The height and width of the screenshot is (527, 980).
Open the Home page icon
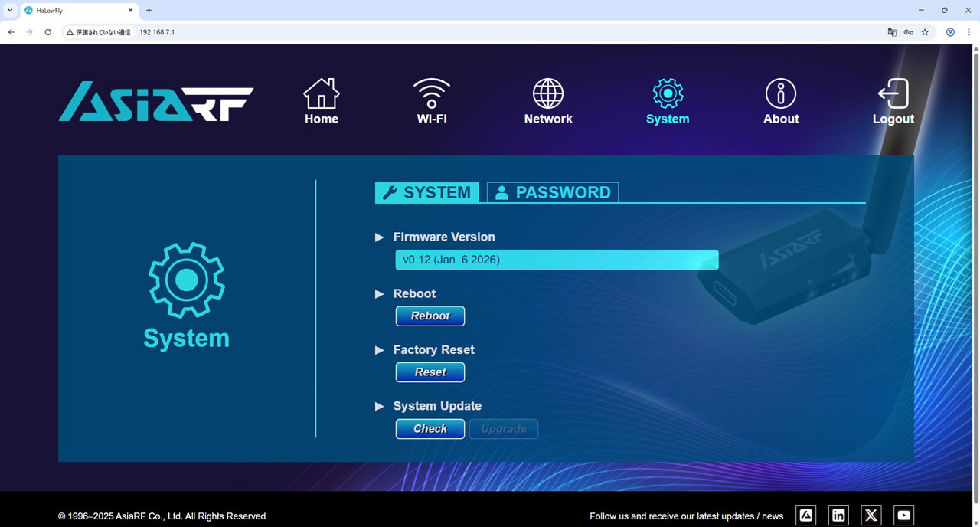click(321, 94)
